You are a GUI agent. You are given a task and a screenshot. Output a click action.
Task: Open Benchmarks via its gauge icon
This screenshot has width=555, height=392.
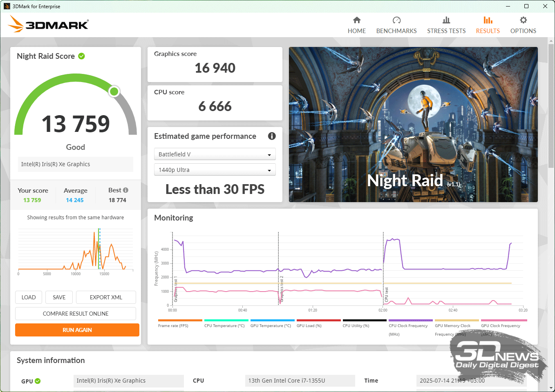pos(396,20)
